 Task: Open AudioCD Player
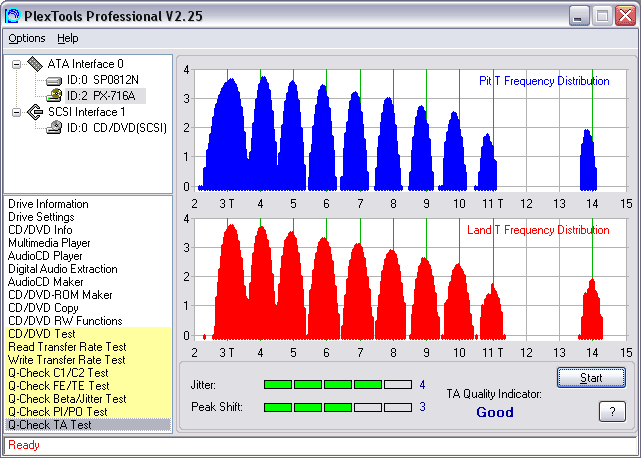coord(45,256)
